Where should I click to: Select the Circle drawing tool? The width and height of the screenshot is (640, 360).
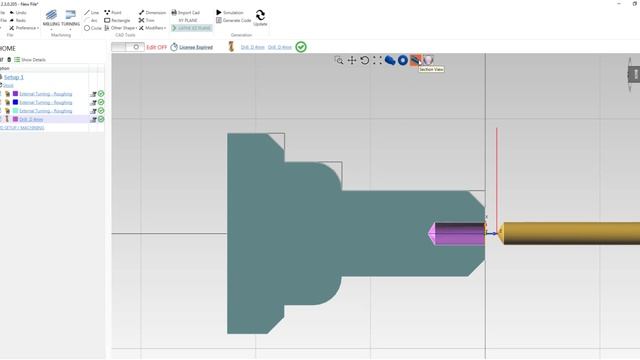pos(93,28)
